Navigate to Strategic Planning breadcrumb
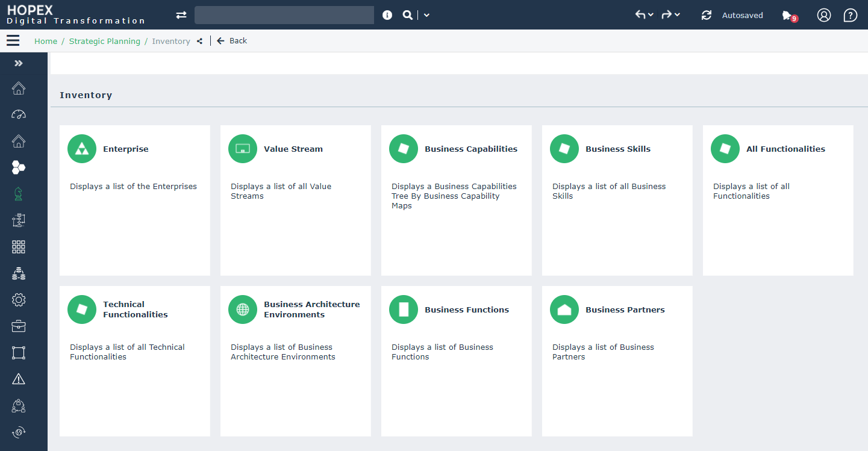The width and height of the screenshot is (868, 451). pos(105,42)
